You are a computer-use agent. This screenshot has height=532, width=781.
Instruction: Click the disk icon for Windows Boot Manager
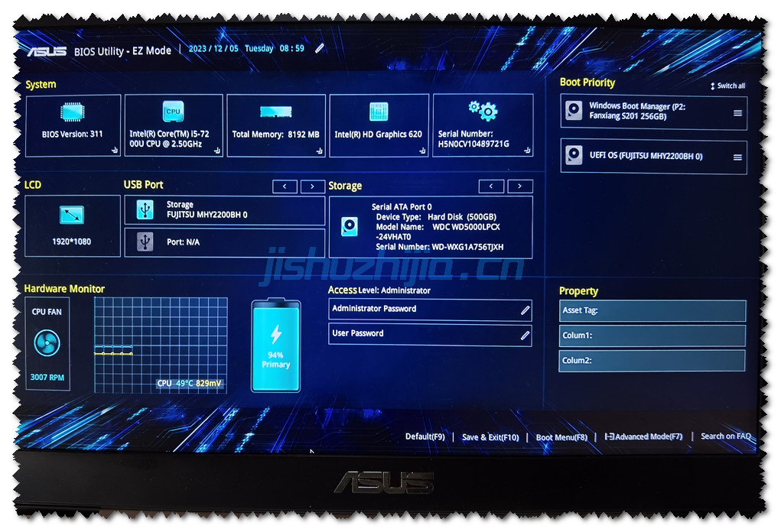[573, 111]
